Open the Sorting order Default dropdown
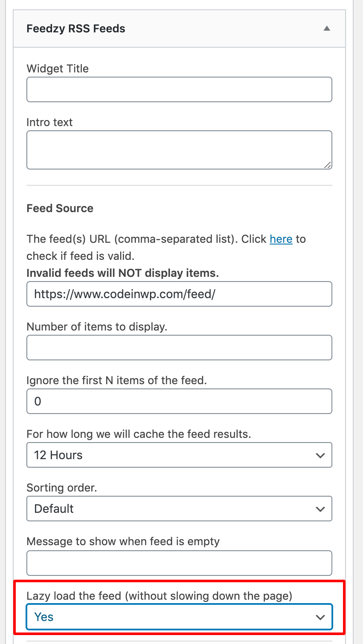This screenshot has height=644, width=363. coord(179,509)
